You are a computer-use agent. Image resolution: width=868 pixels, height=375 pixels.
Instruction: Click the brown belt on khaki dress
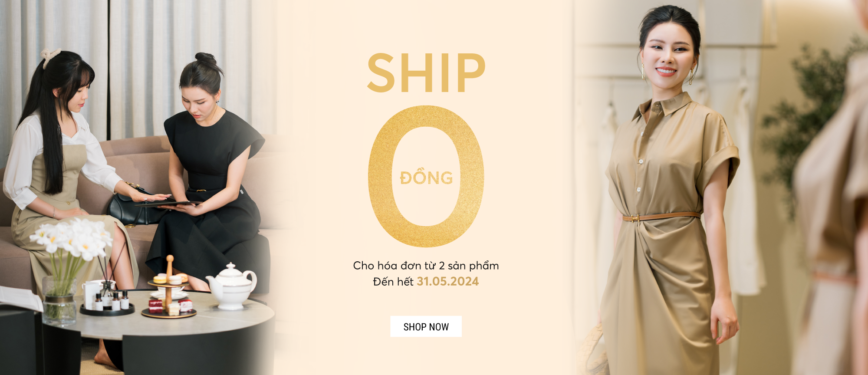coord(661,216)
